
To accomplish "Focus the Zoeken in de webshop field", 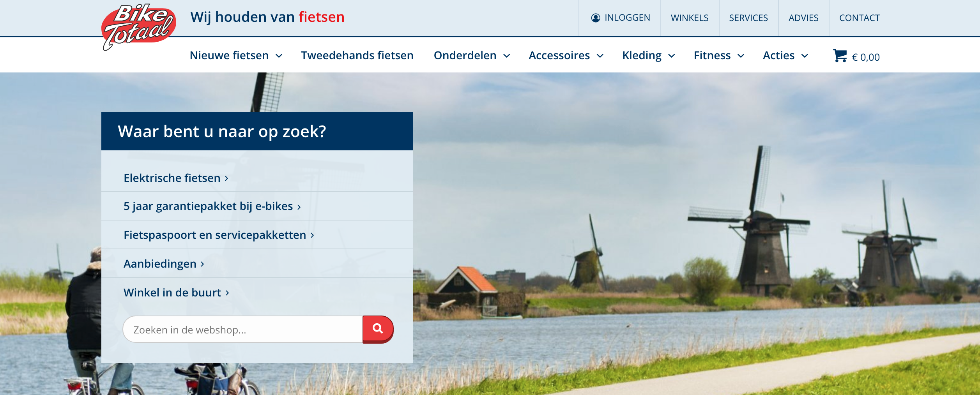I will pyautogui.click(x=243, y=330).
